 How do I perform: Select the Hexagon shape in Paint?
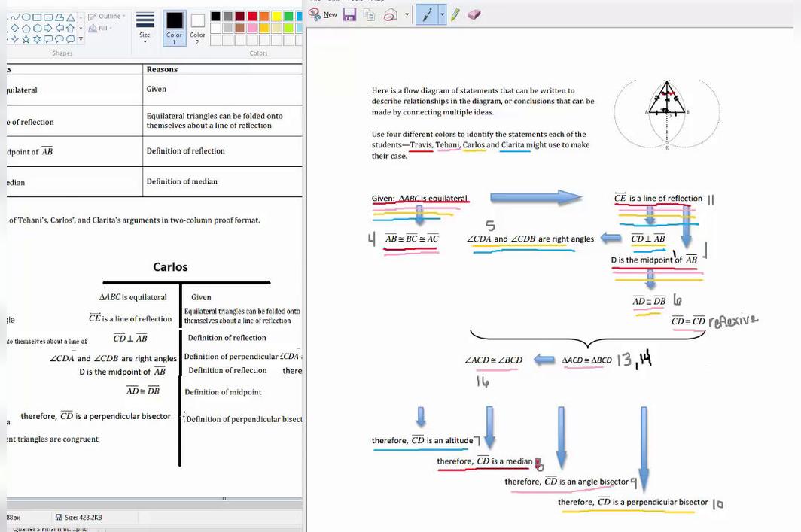pos(37,28)
